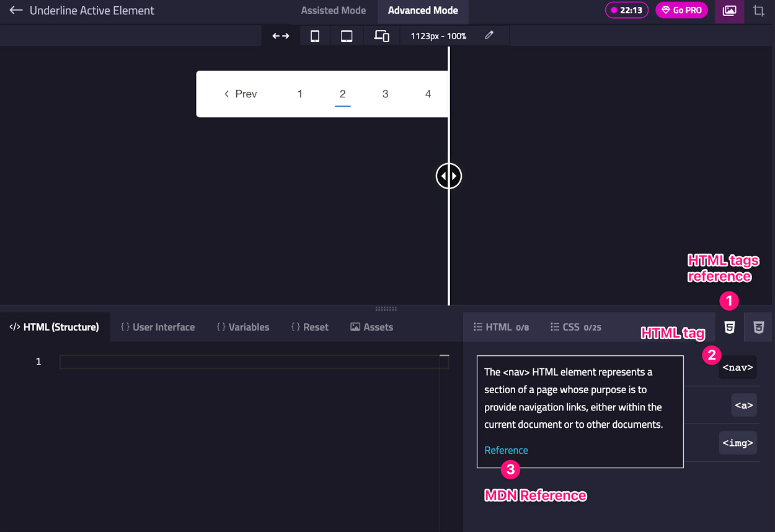Select the <a> tag reference button
The width and height of the screenshot is (775, 532).
click(743, 405)
